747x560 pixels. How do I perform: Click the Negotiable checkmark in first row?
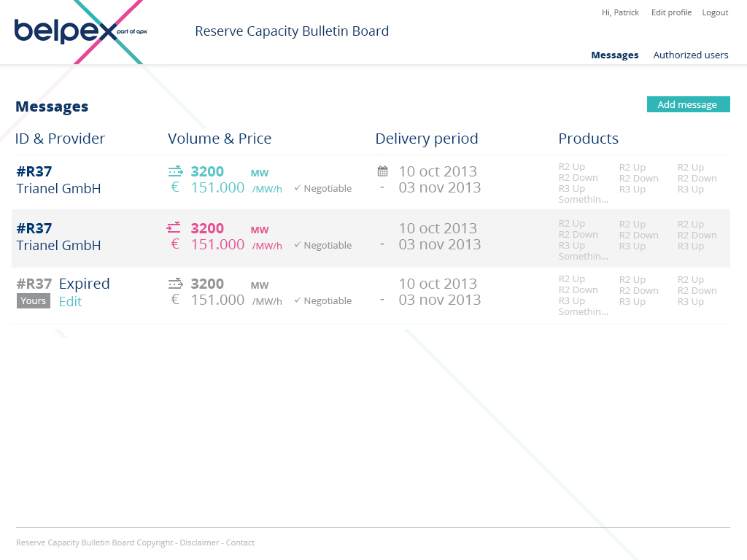[298, 188]
